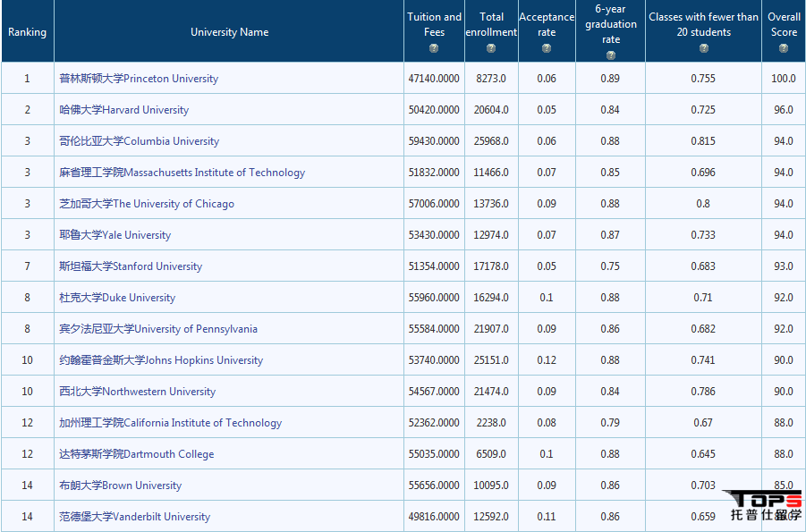Image resolution: width=806 pixels, height=532 pixels.
Task: Open Yale University link
Action: tap(115, 235)
